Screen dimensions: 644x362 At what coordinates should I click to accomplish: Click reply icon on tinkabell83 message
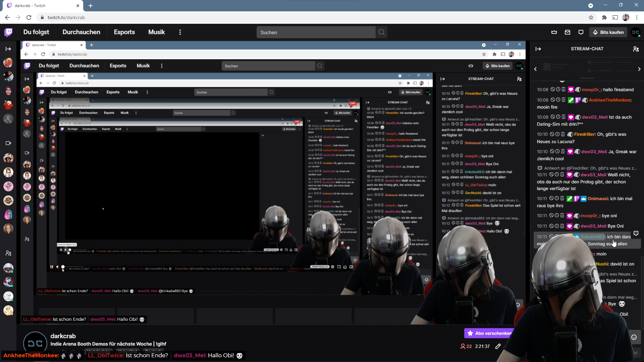point(636,233)
